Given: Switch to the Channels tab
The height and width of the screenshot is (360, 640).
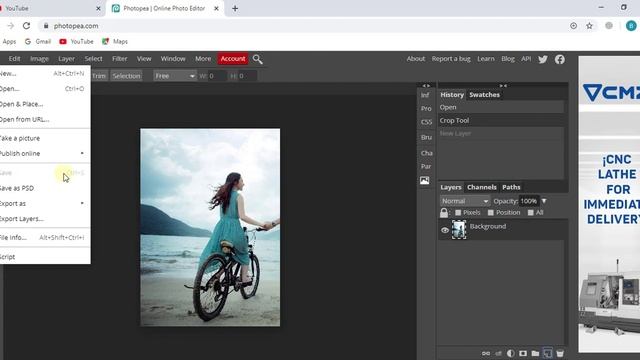Looking at the screenshot, I should [482, 187].
